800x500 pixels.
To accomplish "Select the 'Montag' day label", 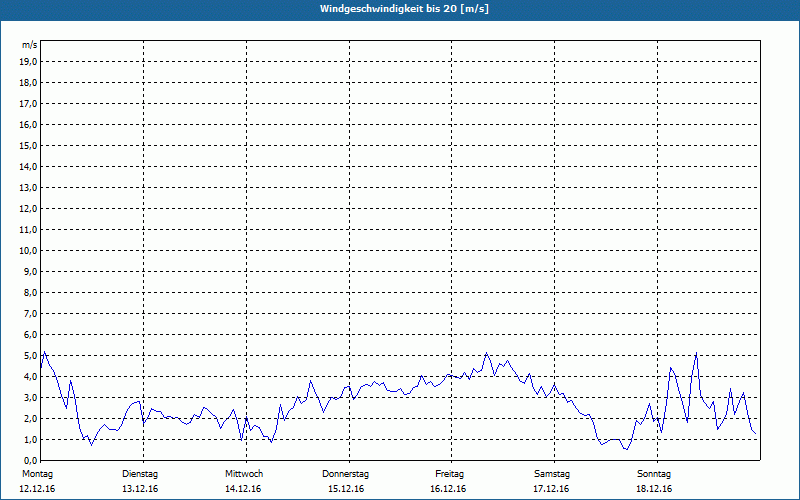I will point(37,474).
